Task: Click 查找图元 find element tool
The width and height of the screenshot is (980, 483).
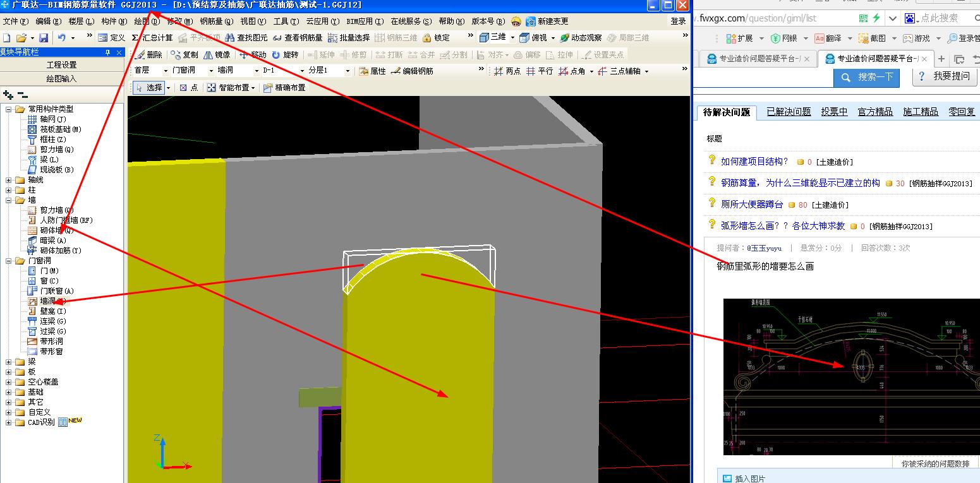Action: coord(246,38)
